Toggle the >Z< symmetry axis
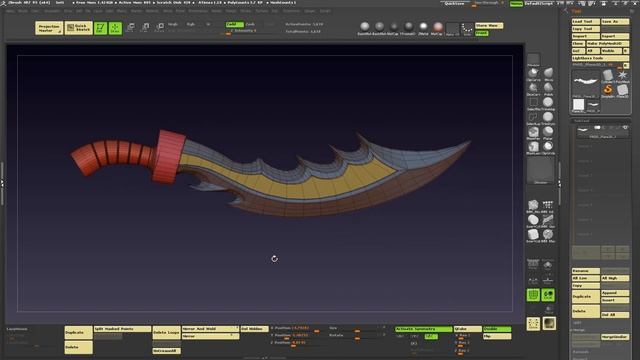The width and height of the screenshot is (640, 360). pos(431,336)
